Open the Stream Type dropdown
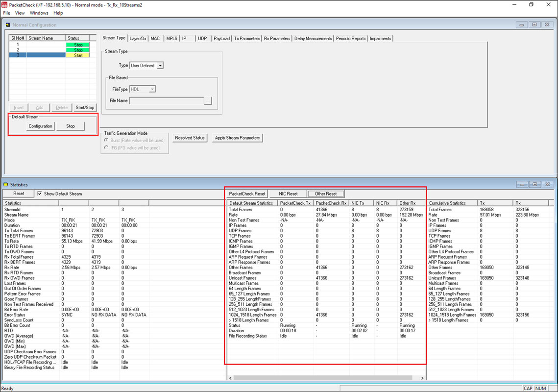This screenshot has width=558, height=392. coord(160,66)
